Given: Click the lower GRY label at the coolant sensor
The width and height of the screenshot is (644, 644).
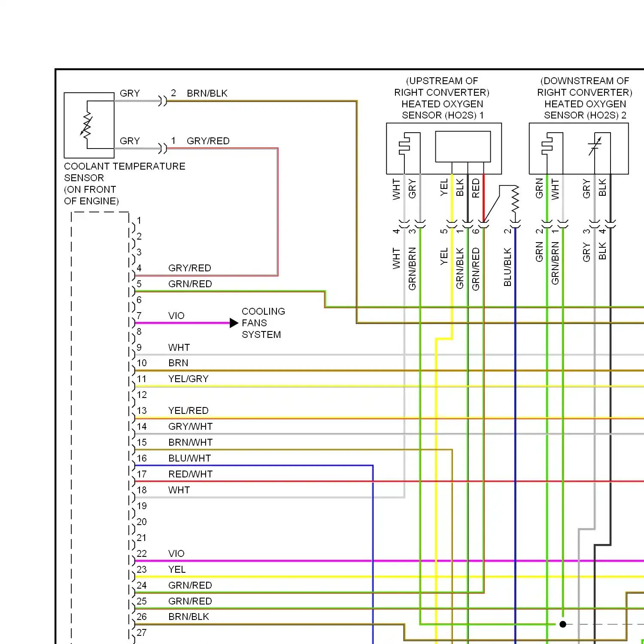Looking at the screenshot, I should coord(130,141).
